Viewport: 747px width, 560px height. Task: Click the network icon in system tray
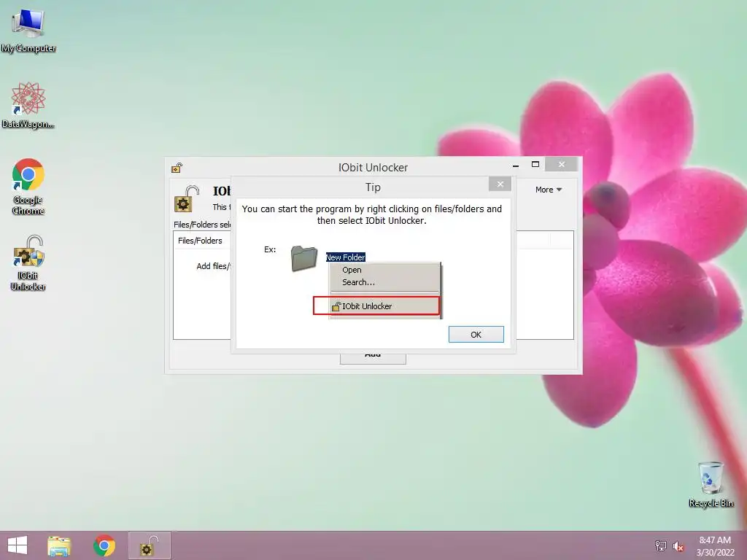660,545
